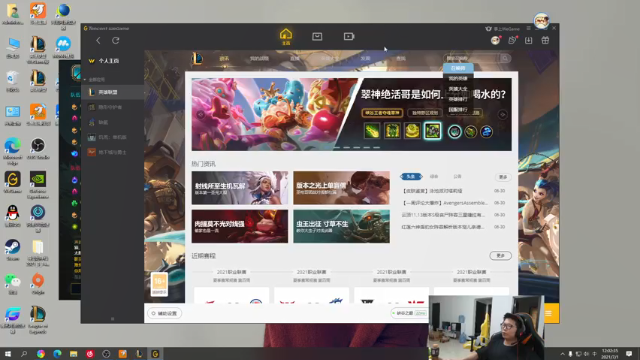Open the QQ penguin desktop shortcut
640x360 pixels.
pos(13,216)
